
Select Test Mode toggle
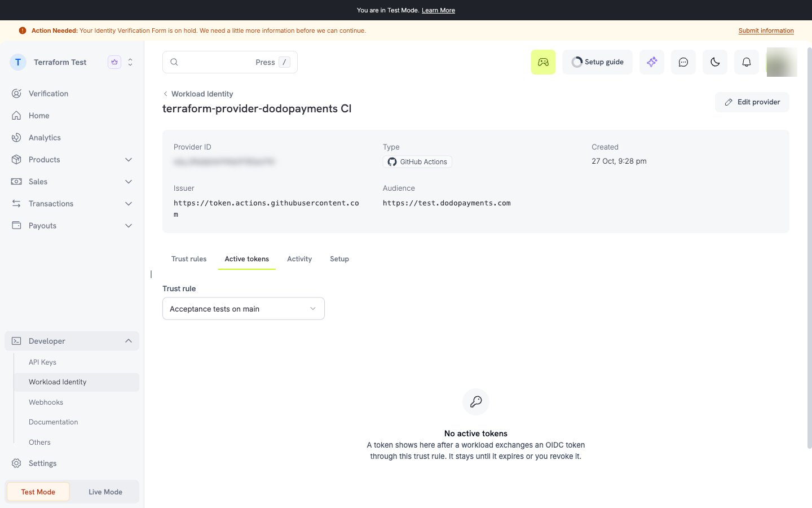tap(38, 492)
